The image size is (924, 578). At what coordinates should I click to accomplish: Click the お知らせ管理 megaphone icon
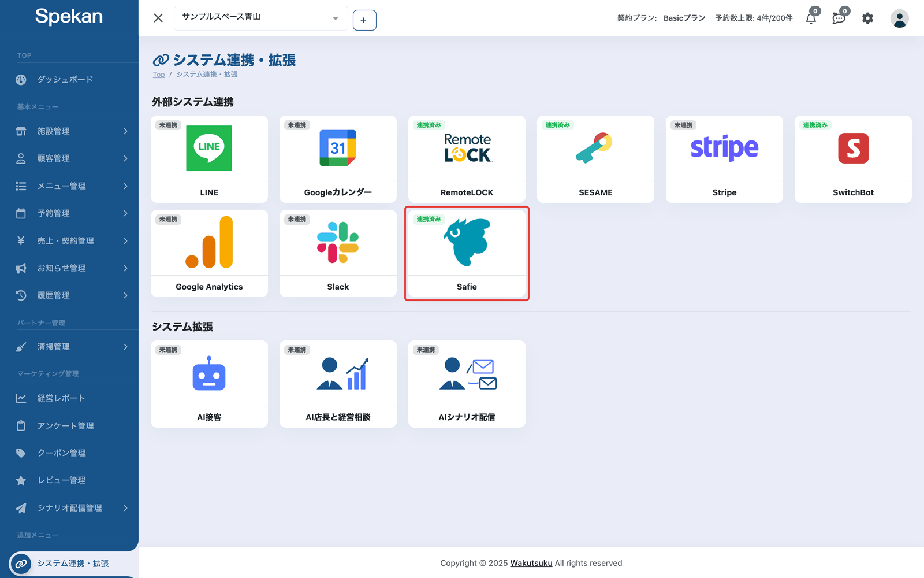tap(21, 268)
